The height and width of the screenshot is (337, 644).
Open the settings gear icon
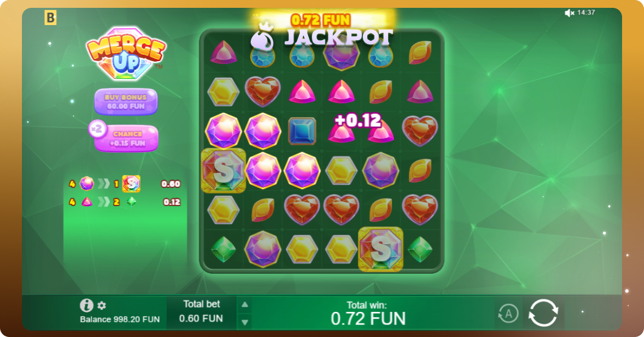(102, 306)
